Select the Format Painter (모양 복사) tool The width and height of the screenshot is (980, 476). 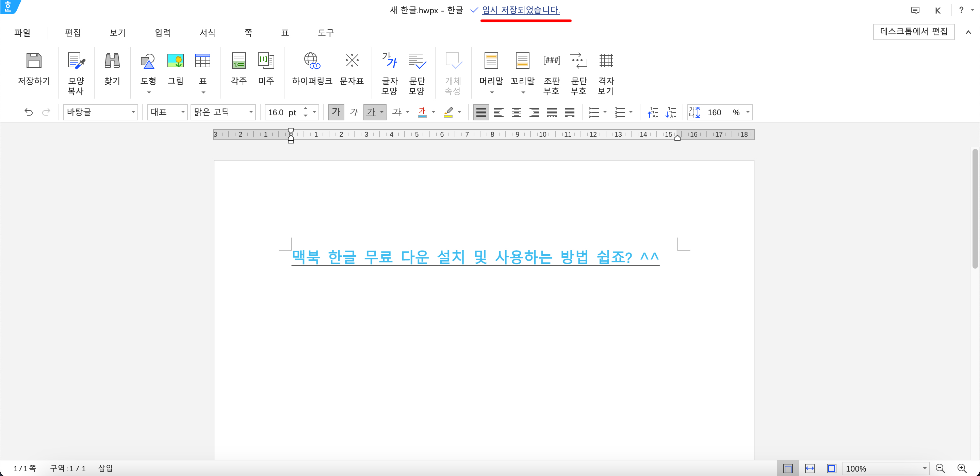click(76, 61)
